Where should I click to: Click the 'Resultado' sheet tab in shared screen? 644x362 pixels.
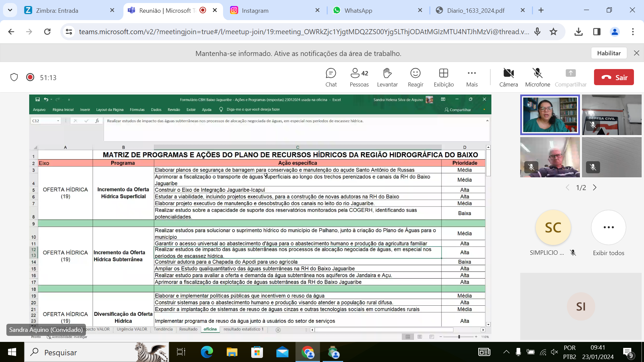pyautogui.click(x=188, y=329)
